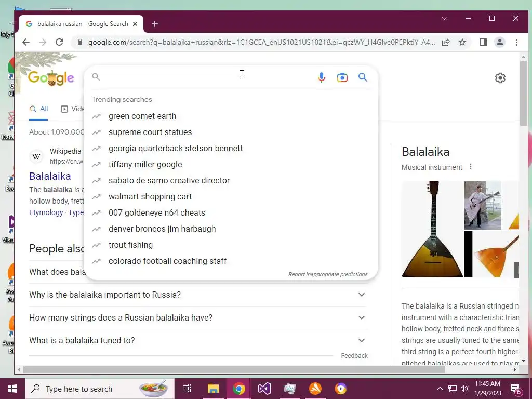This screenshot has width=532, height=399.
Task: Select the All results tab
Action: [x=38, y=109]
